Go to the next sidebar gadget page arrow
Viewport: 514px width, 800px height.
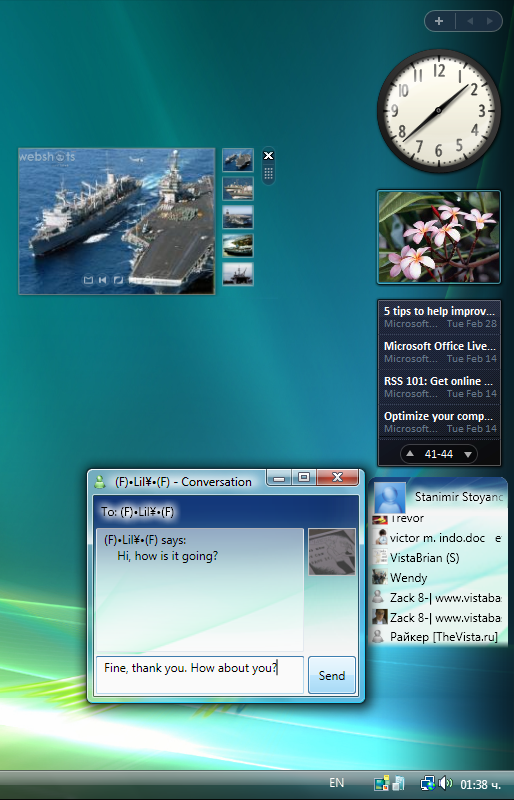click(x=490, y=21)
